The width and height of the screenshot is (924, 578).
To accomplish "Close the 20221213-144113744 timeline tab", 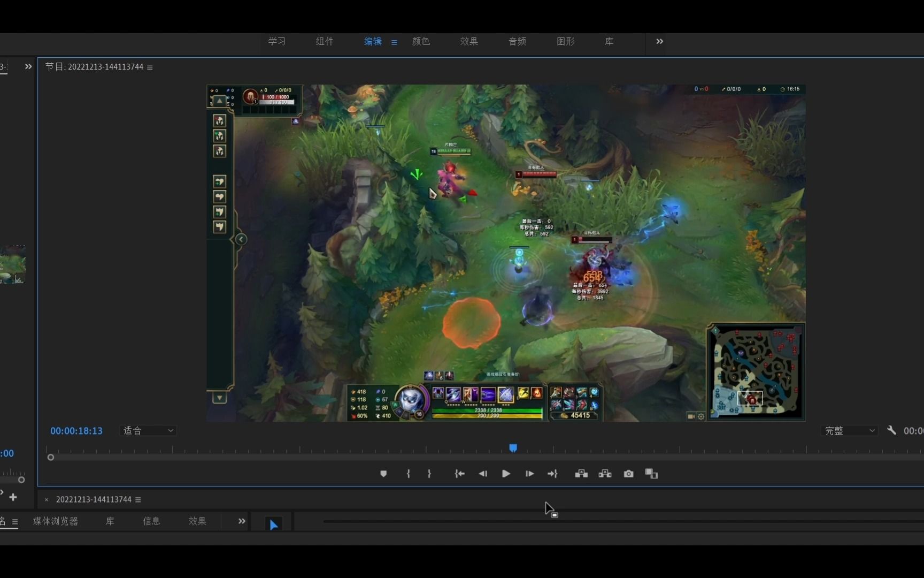I will tap(47, 499).
